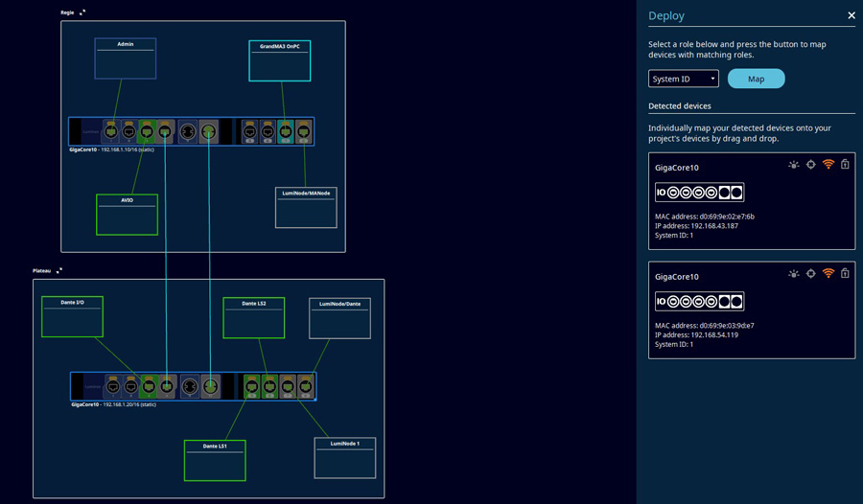Click the GigaCore10 title on the 192.168.43.187 card
Image resolution: width=863 pixels, height=504 pixels.
point(676,168)
